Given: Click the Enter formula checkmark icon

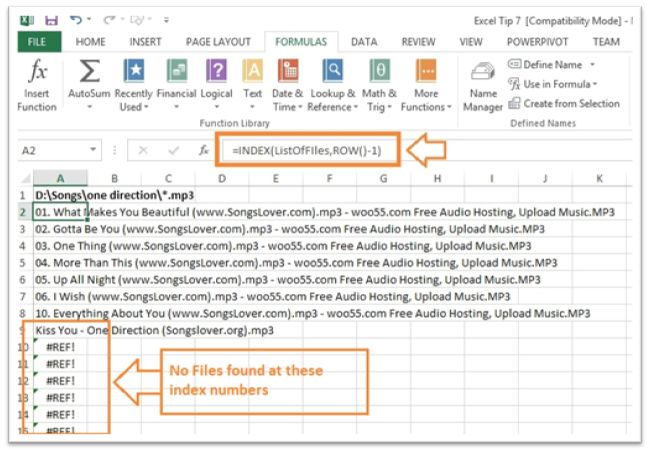Looking at the screenshot, I should (x=174, y=150).
